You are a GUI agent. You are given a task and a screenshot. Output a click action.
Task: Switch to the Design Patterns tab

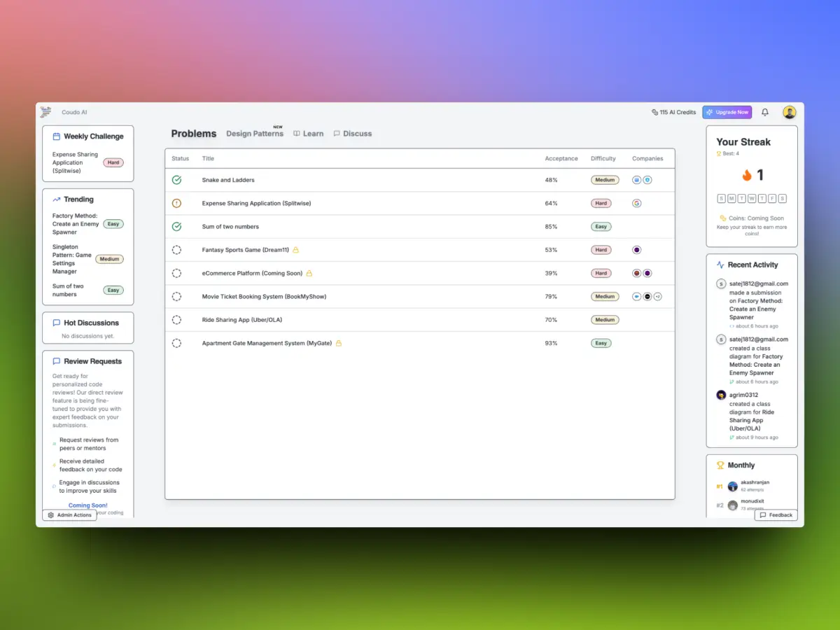[x=255, y=134]
